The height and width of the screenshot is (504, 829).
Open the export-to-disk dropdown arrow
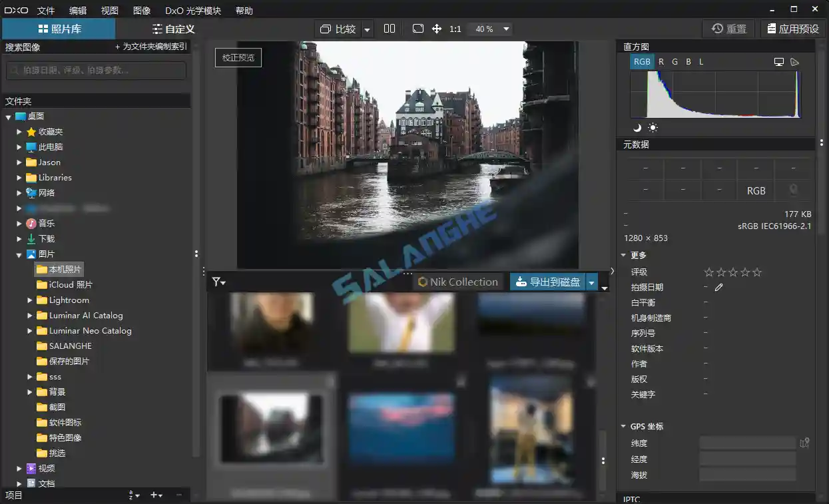point(592,282)
